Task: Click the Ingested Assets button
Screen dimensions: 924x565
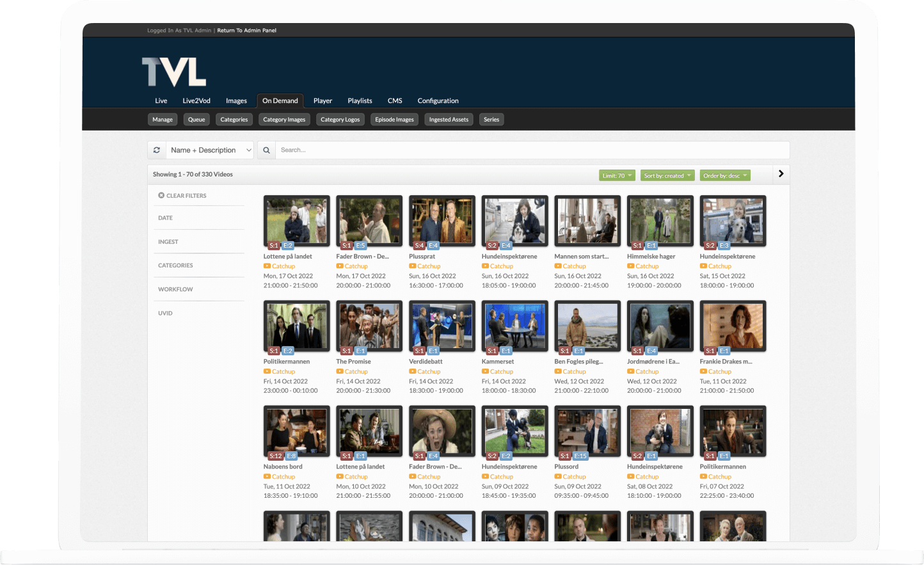Action: click(449, 120)
